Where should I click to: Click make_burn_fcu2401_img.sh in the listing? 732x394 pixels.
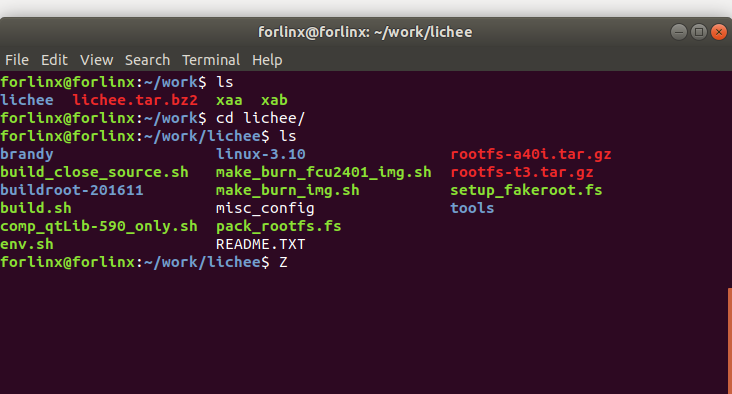pyautogui.click(x=324, y=172)
